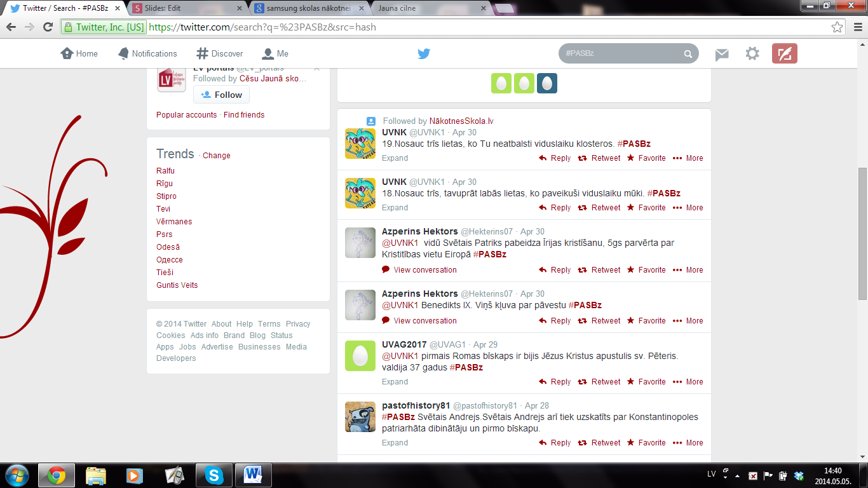Favorite the Benedikts IX tweet

[x=646, y=321]
